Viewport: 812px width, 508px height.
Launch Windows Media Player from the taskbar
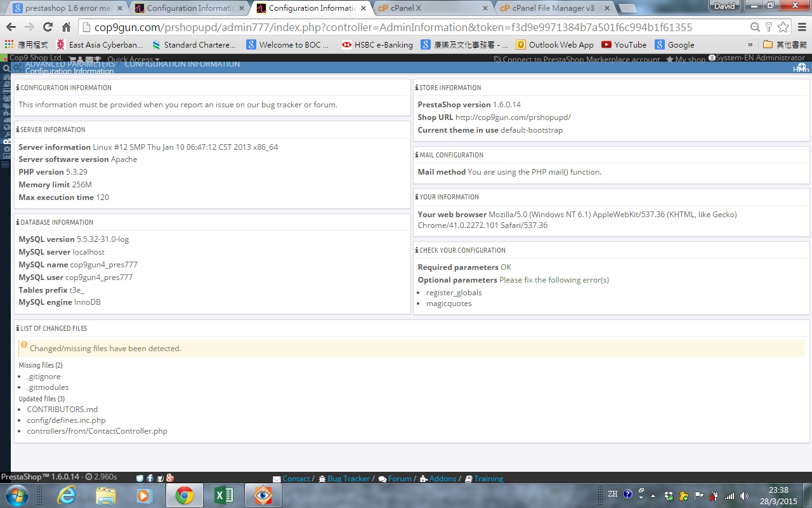point(145,495)
